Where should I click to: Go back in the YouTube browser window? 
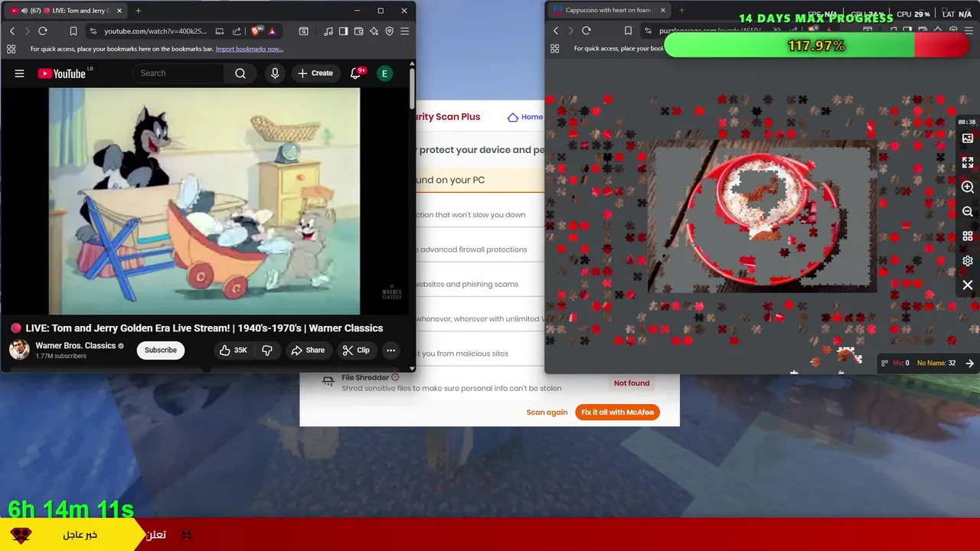click(12, 31)
